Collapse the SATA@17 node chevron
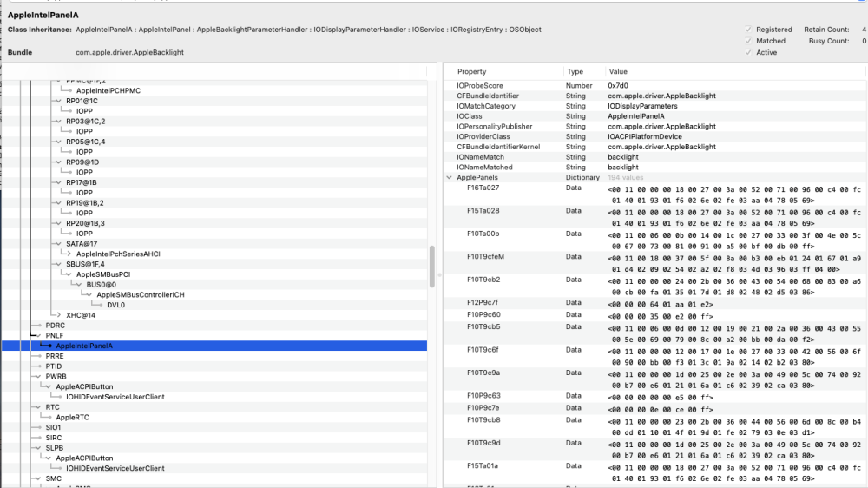Viewport: 868px width, 488px height. tap(58, 244)
